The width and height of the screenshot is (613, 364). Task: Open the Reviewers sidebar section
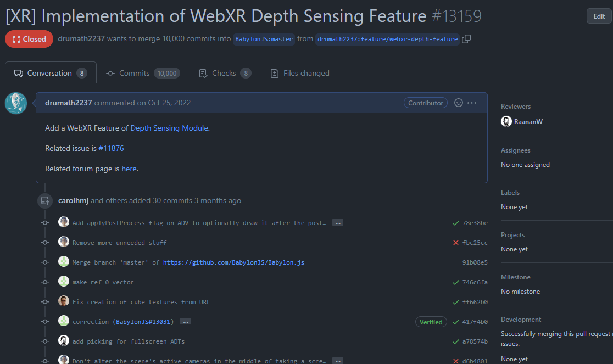click(x=516, y=106)
